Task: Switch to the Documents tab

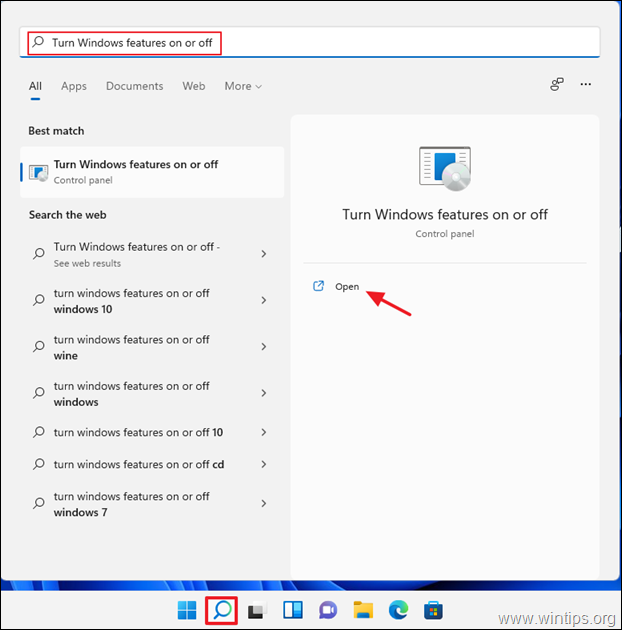Action: point(135,86)
